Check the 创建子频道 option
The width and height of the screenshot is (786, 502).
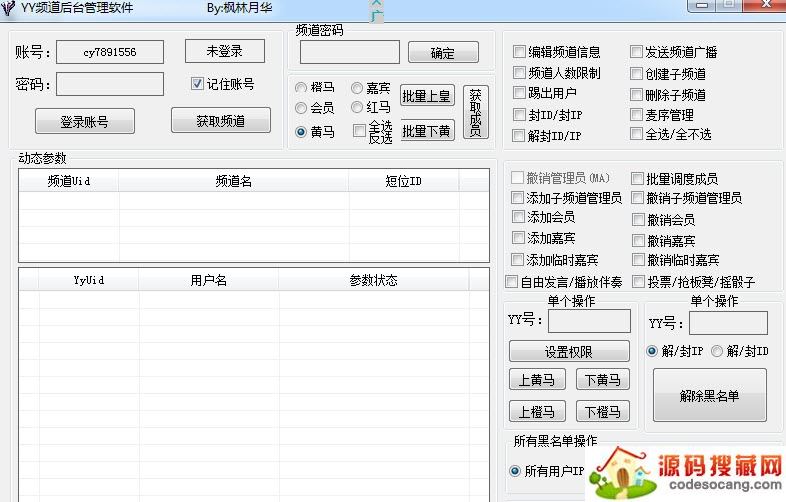[637, 74]
